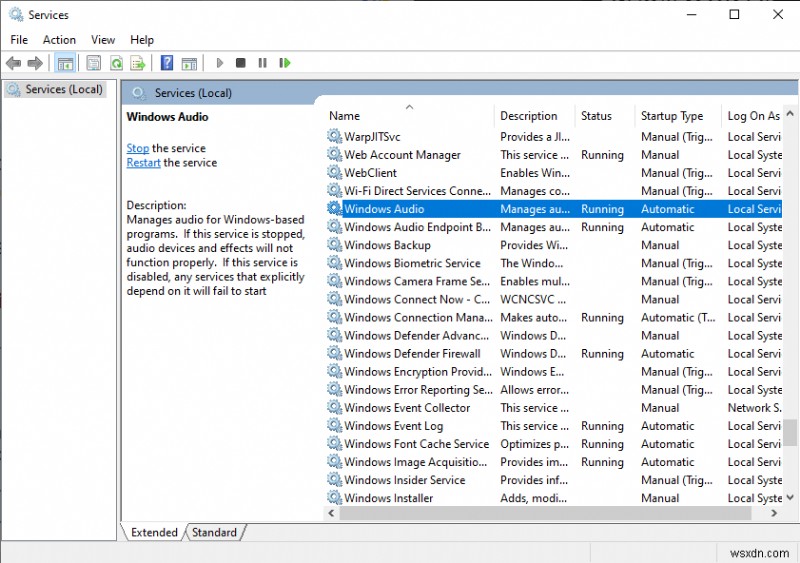The height and width of the screenshot is (563, 800).
Task: Click the vertical scrollbar down arrow
Action: coord(790,497)
